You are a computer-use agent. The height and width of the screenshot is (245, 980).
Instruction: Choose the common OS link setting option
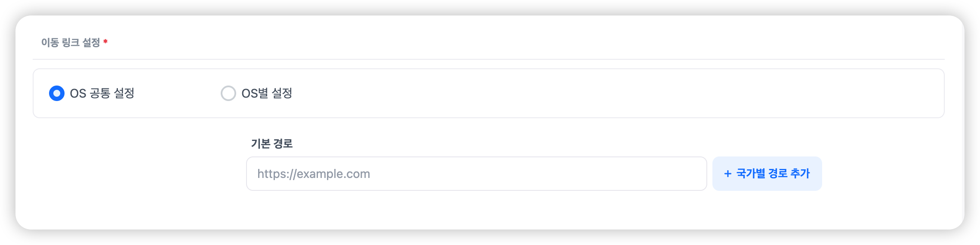pyautogui.click(x=57, y=93)
